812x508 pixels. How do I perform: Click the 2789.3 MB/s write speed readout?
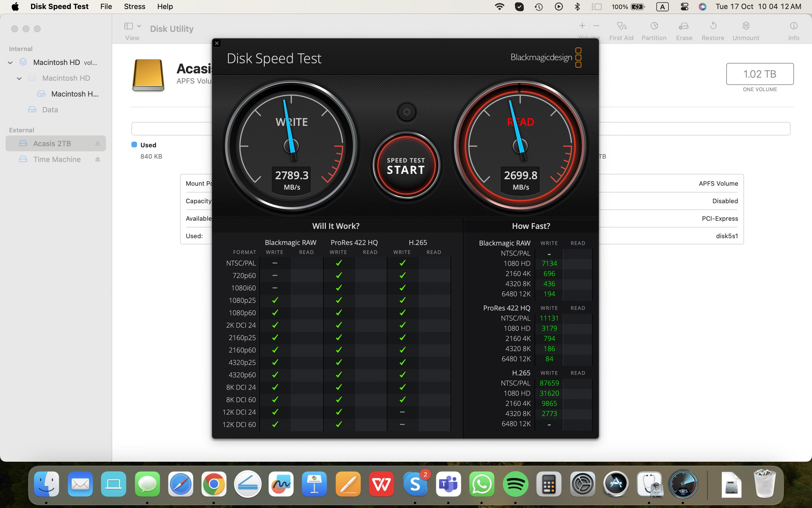point(292,180)
